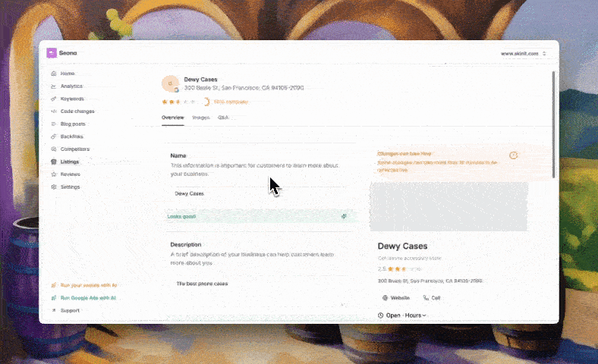This screenshot has width=598, height=364.
Task: Select the Keywords key icon
Action: point(53,99)
